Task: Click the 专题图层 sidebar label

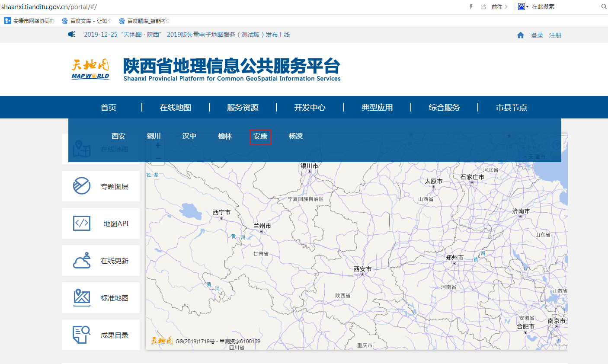Action: [x=115, y=186]
